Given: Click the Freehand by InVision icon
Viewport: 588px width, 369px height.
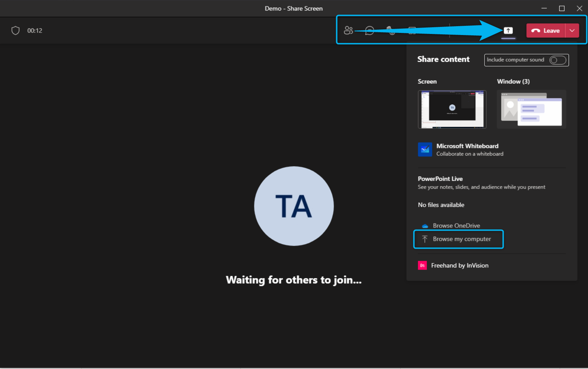Looking at the screenshot, I should 422,265.
